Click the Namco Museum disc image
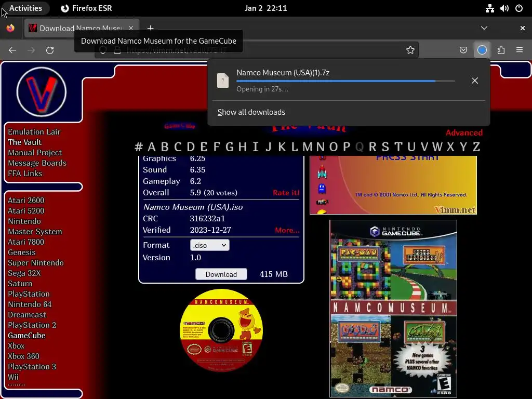Viewport: 532px width, 399px height. (221, 330)
